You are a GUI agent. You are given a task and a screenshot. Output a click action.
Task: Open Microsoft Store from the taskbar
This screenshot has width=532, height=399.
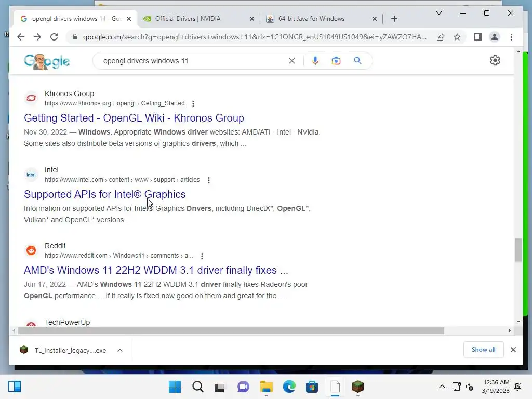pos(312,387)
